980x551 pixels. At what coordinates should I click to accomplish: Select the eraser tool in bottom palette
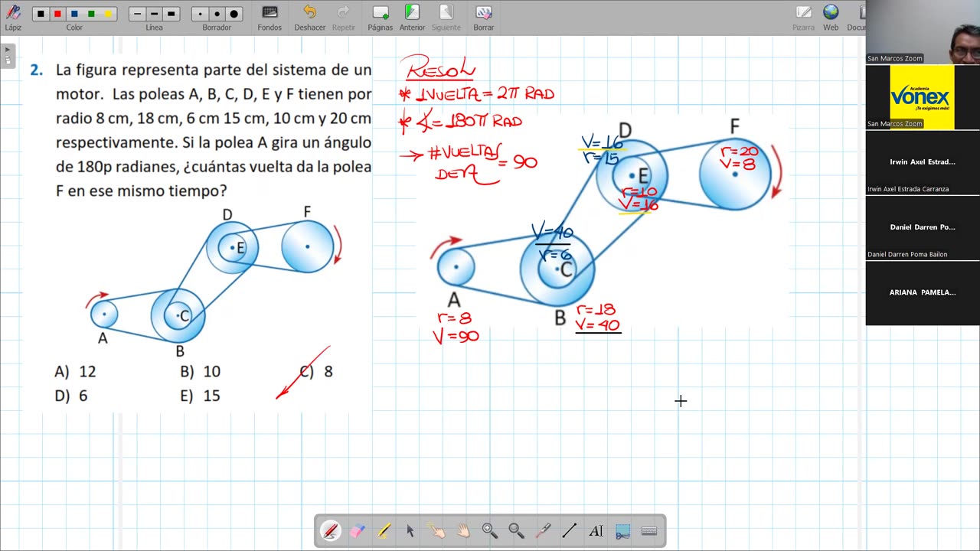point(358,530)
